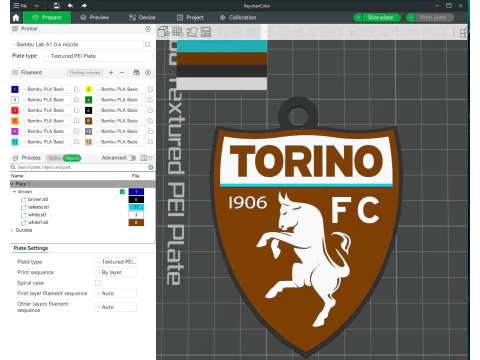Select brown.stl in object list

[x=38, y=199]
